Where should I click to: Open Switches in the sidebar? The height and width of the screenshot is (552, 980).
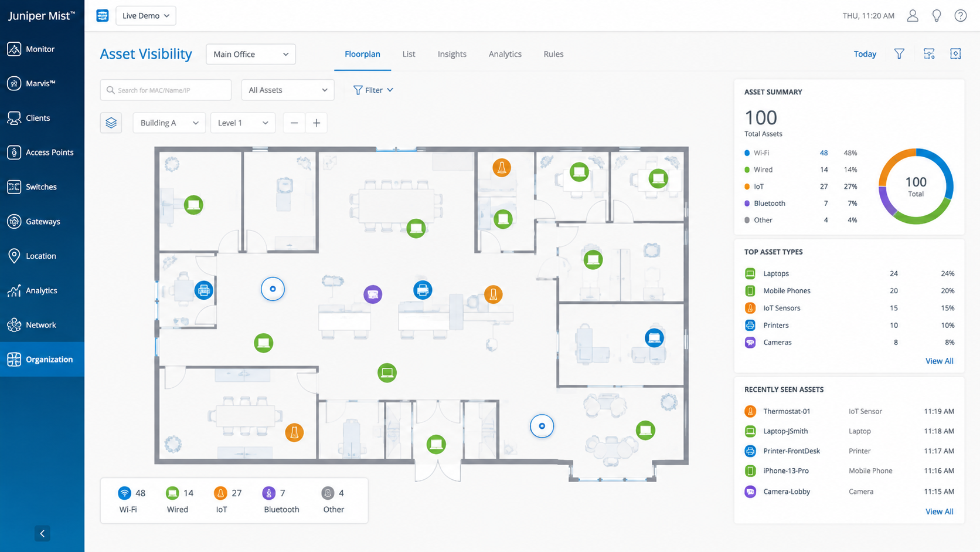42,187
